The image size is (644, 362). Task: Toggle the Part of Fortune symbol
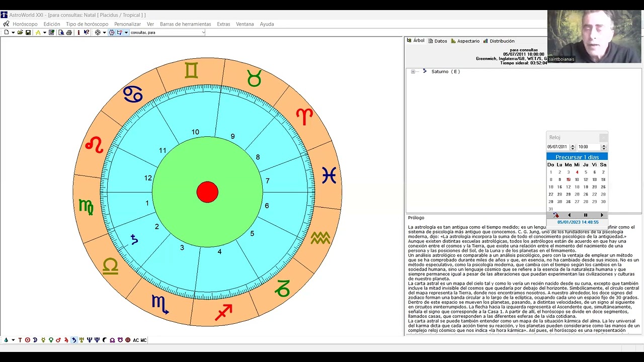128,340
